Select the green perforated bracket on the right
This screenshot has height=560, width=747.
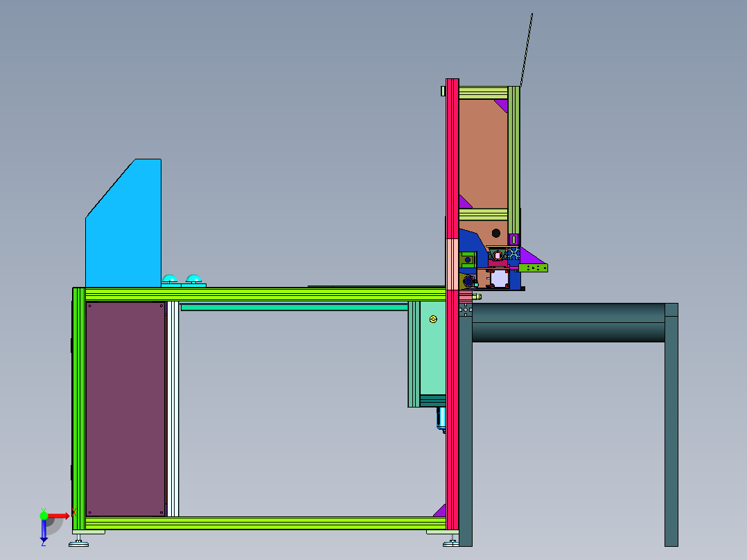click(533, 268)
